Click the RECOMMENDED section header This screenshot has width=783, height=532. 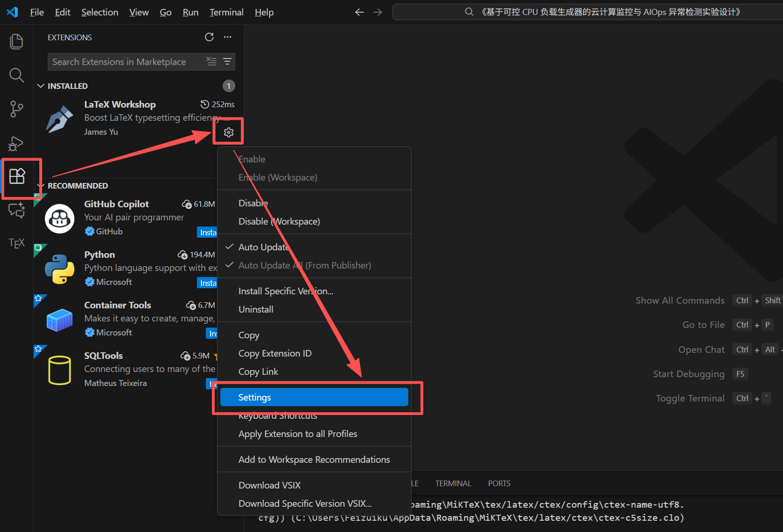[x=78, y=186]
